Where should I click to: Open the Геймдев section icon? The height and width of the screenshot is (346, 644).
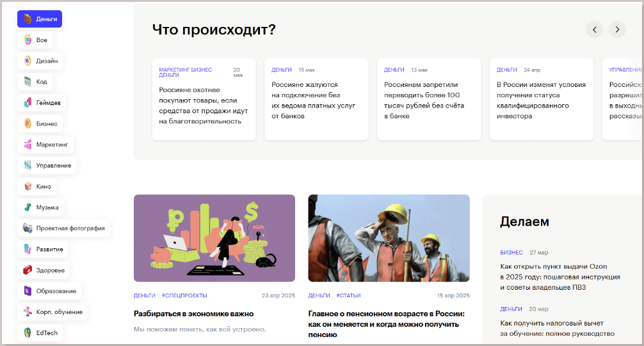tap(28, 102)
